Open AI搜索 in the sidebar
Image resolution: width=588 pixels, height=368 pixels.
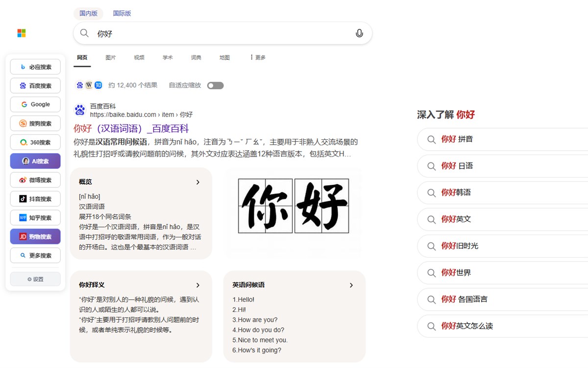(x=35, y=161)
